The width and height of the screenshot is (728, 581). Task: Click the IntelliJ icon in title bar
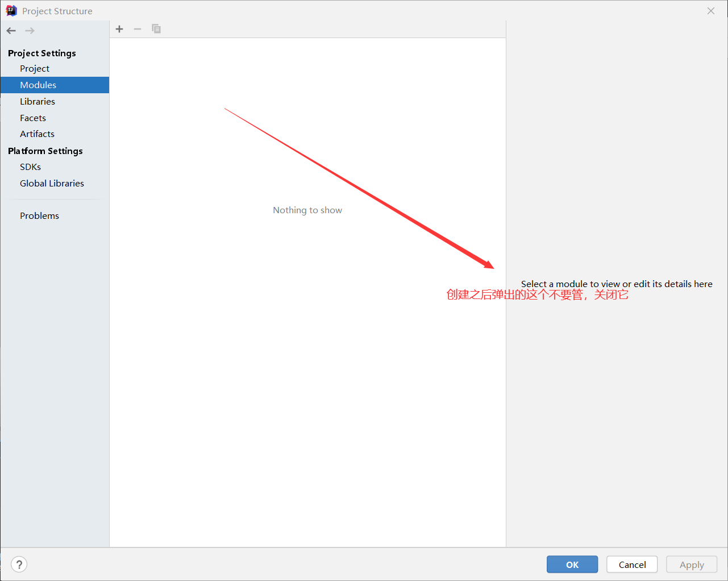coord(11,11)
